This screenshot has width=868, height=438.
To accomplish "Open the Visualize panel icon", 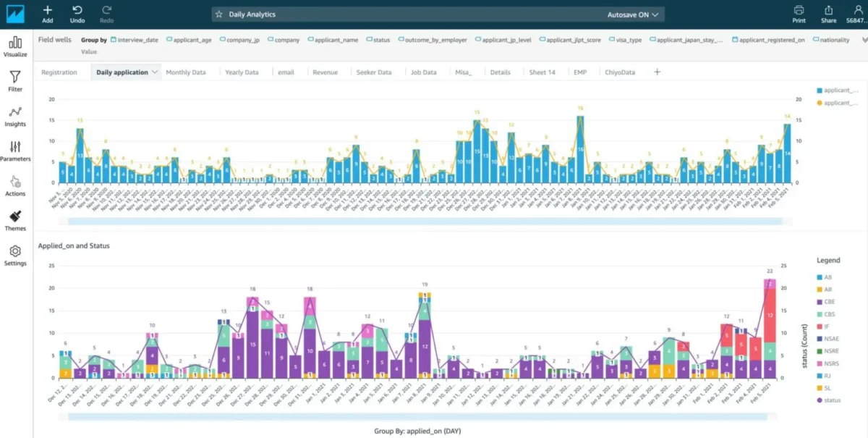I will [15, 42].
